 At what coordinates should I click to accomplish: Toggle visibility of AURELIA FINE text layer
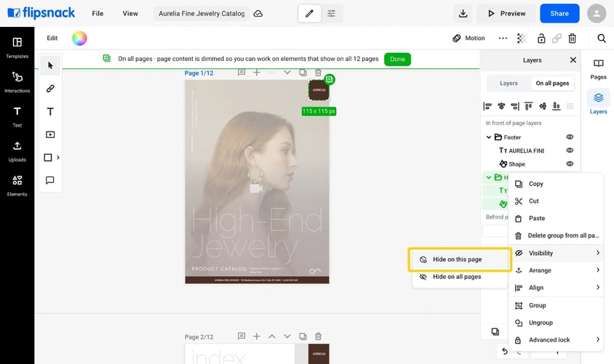tap(570, 150)
